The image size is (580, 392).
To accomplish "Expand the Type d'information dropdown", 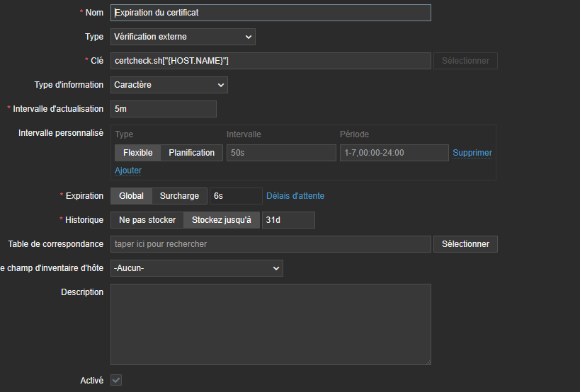I will coord(169,85).
